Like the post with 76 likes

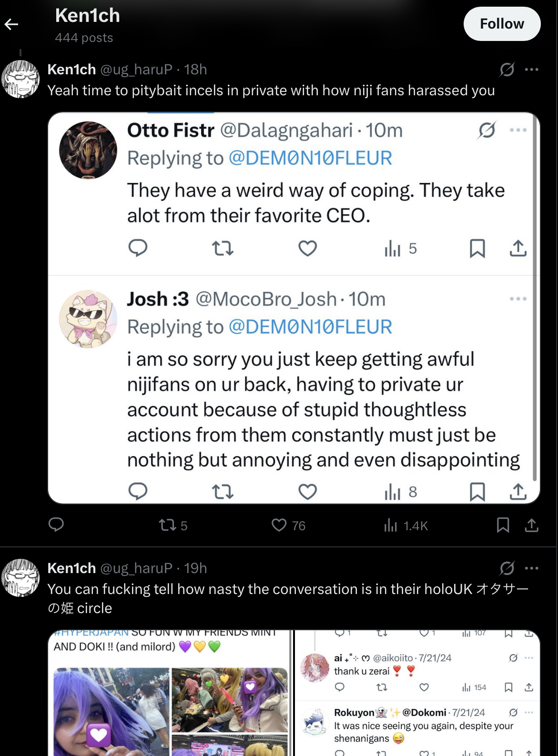(x=279, y=525)
